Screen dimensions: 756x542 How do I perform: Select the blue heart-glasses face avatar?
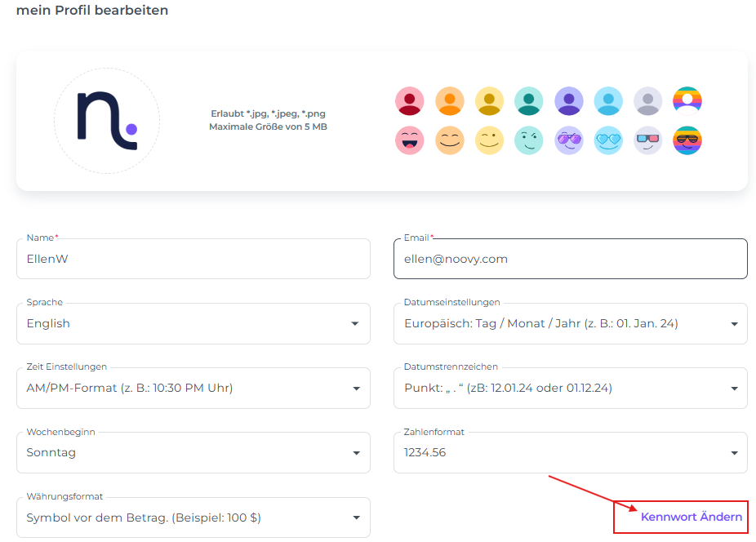[608, 141]
